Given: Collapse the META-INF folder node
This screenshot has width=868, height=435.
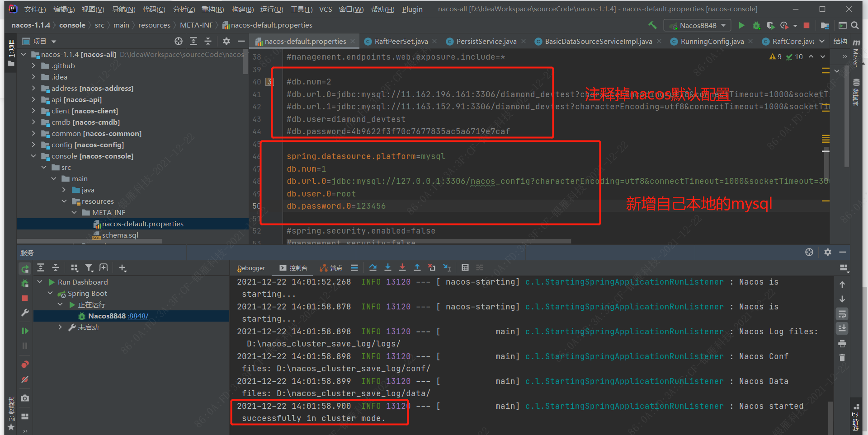Looking at the screenshot, I should (x=74, y=212).
